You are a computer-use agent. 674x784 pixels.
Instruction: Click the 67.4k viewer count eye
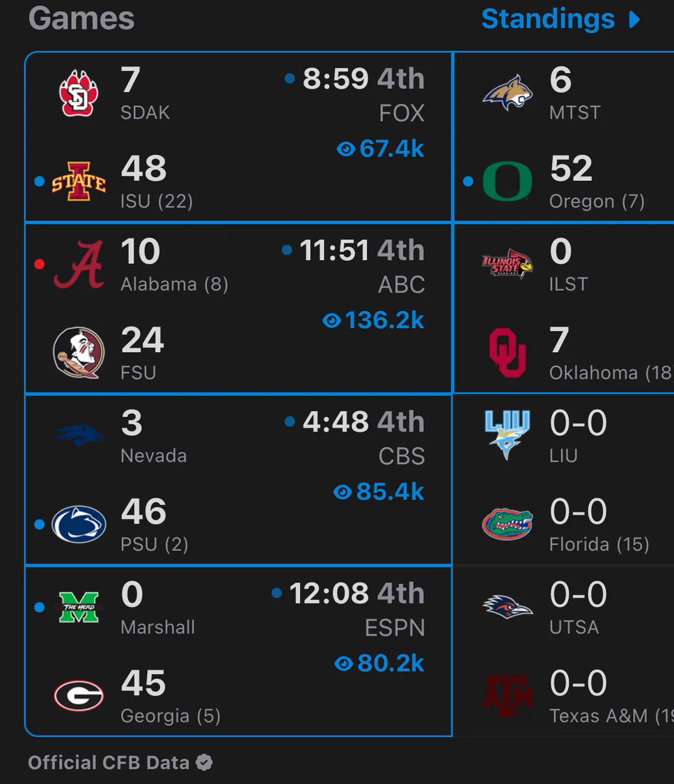345,150
